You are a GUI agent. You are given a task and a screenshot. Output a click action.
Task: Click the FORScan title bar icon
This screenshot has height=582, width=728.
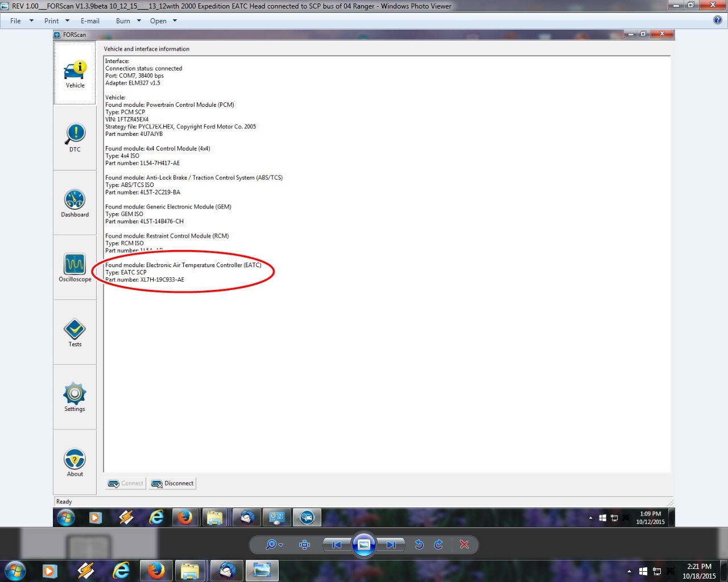[57, 35]
